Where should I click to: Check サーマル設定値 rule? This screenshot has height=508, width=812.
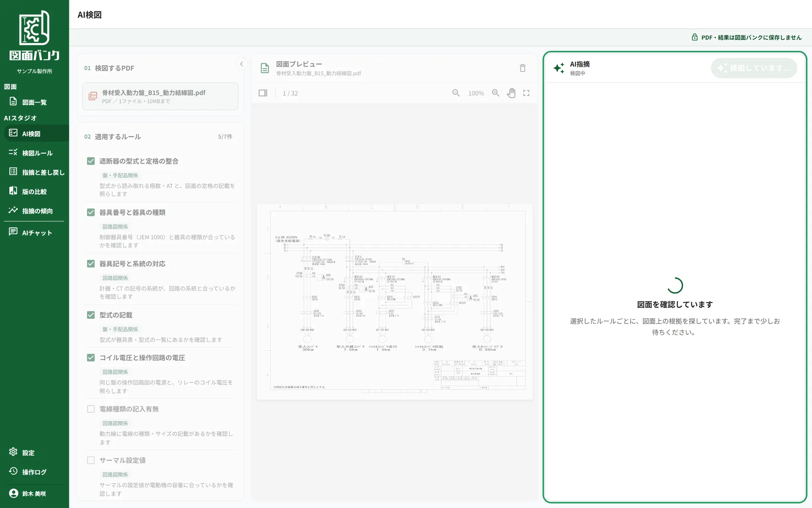point(91,460)
